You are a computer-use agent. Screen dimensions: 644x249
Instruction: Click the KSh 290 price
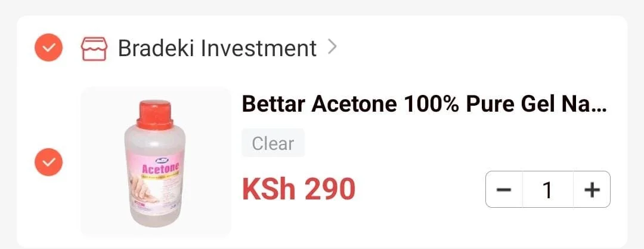click(x=298, y=189)
